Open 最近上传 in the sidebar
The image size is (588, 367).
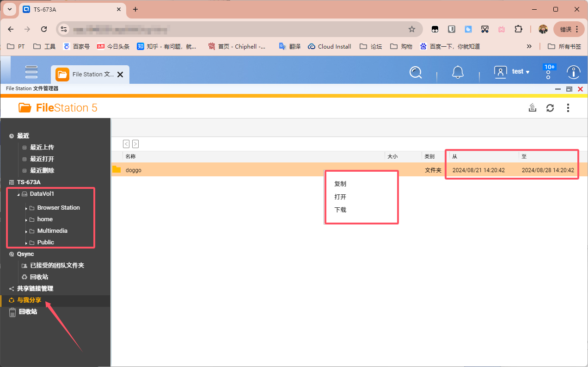pyautogui.click(x=42, y=147)
